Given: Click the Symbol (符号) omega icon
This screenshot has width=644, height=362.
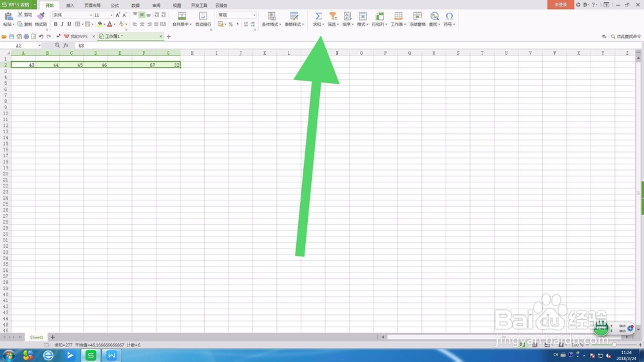Looking at the screenshot, I should pos(449,16).
